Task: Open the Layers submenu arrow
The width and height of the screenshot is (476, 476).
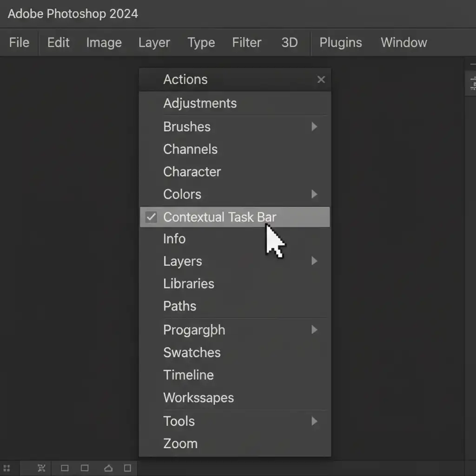Action: 314,261
